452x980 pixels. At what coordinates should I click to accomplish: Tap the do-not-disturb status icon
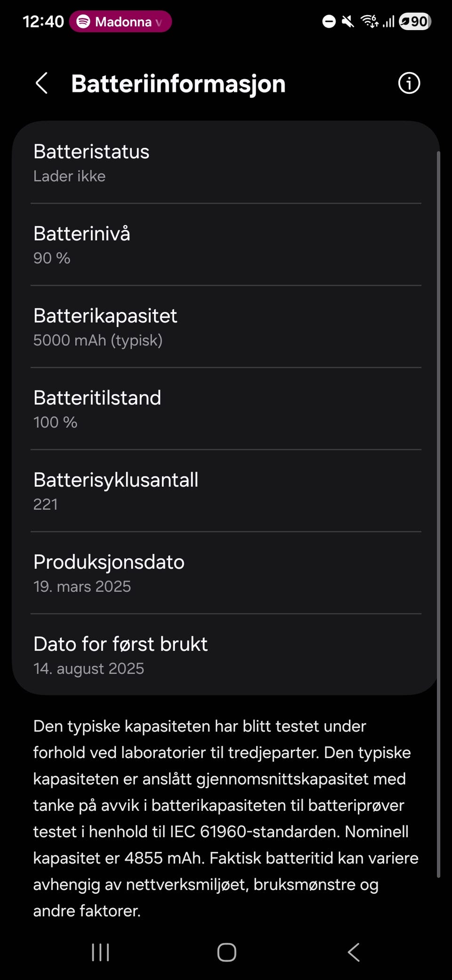[329, 21]
